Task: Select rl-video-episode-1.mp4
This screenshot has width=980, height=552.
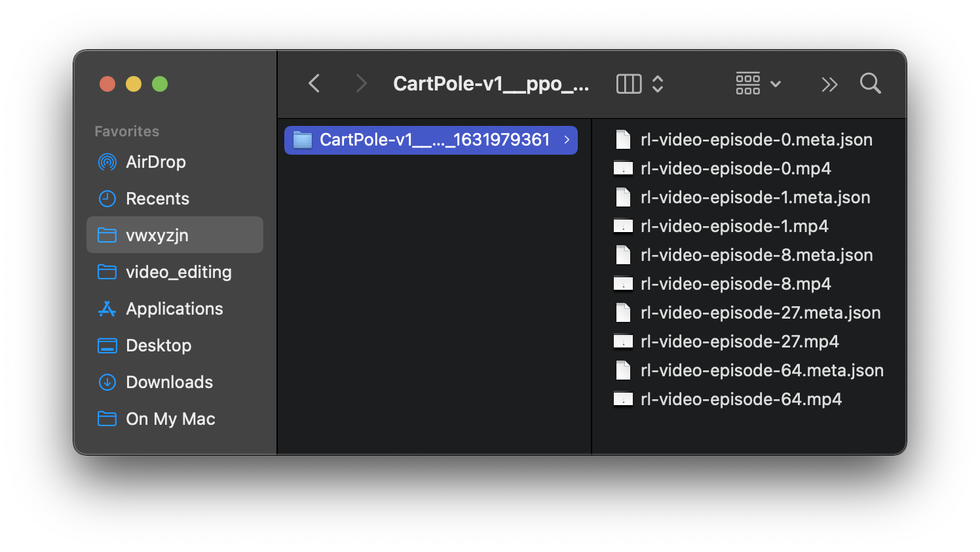Action: click(749, 226)
